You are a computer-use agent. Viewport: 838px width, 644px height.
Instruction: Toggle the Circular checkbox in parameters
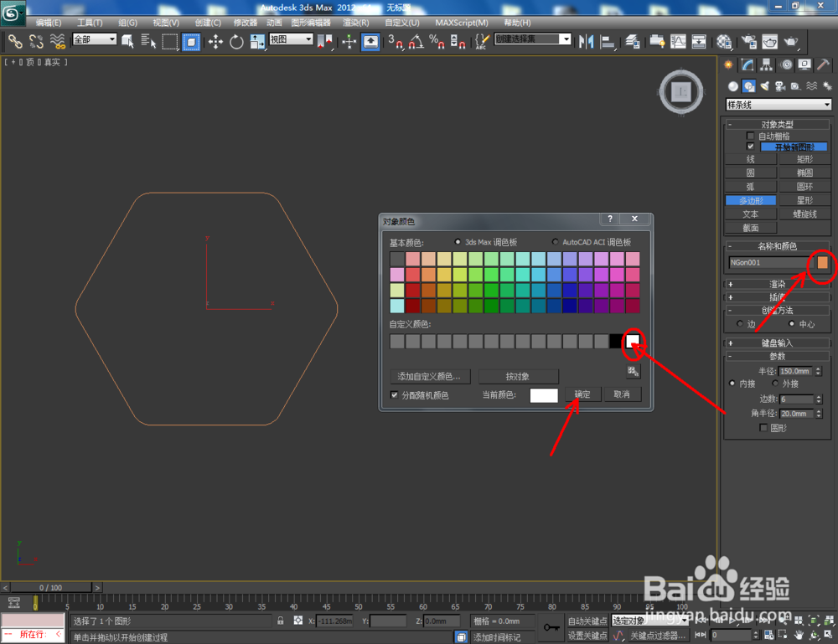pos(763,428)
